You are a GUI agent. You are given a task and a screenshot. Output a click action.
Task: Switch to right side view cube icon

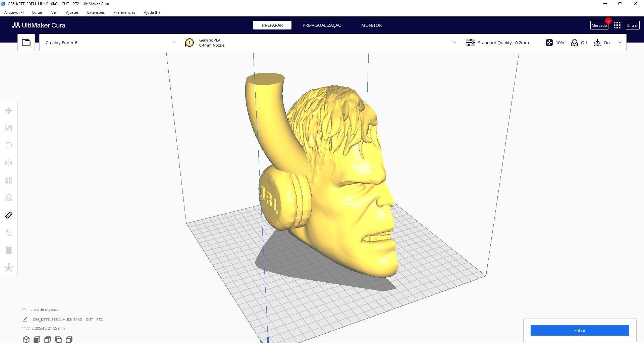point(69,339)
